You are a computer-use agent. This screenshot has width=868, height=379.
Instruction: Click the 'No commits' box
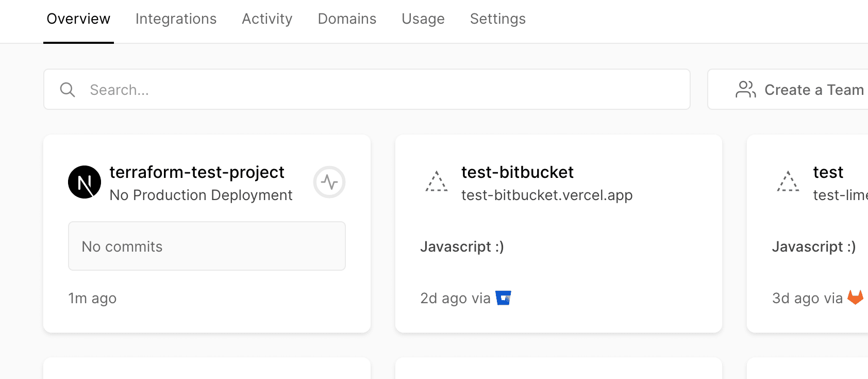pos(207,246)
